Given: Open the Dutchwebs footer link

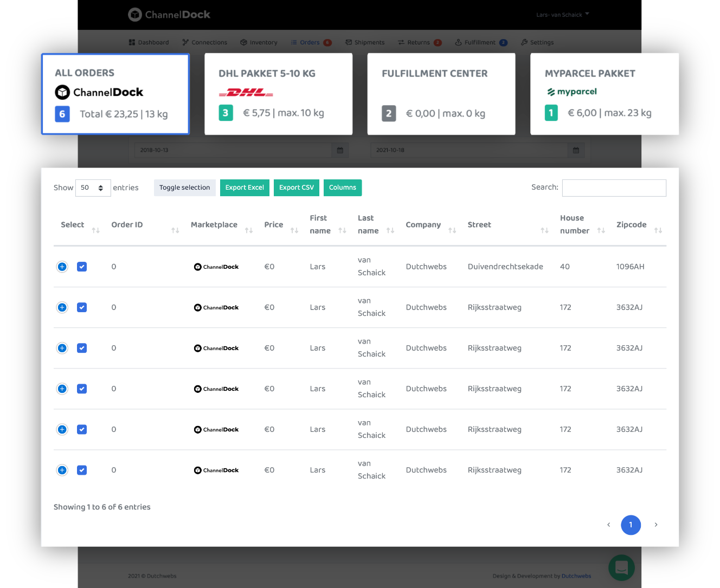Looking at the screenshot, I should [x=576, y=576].
